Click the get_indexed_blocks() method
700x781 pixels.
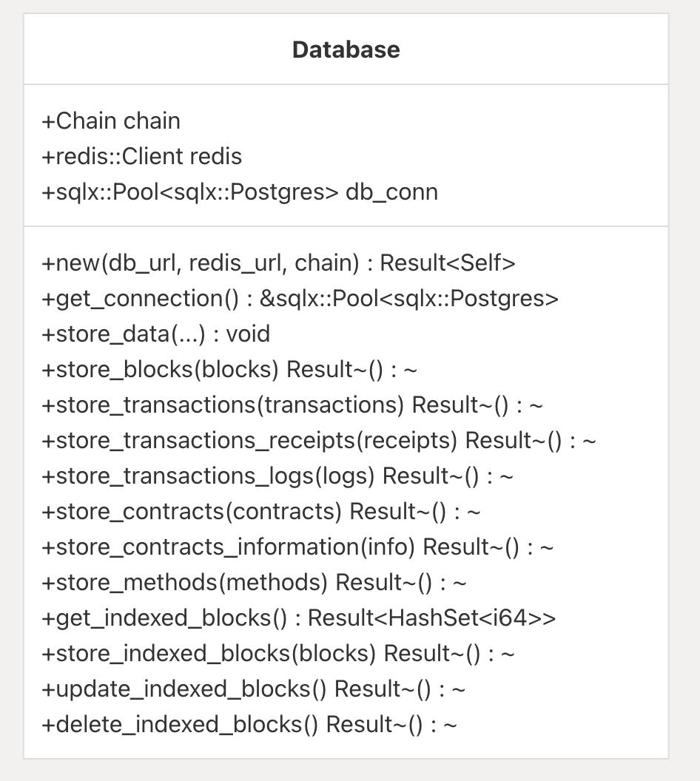[x=164, y=618]
